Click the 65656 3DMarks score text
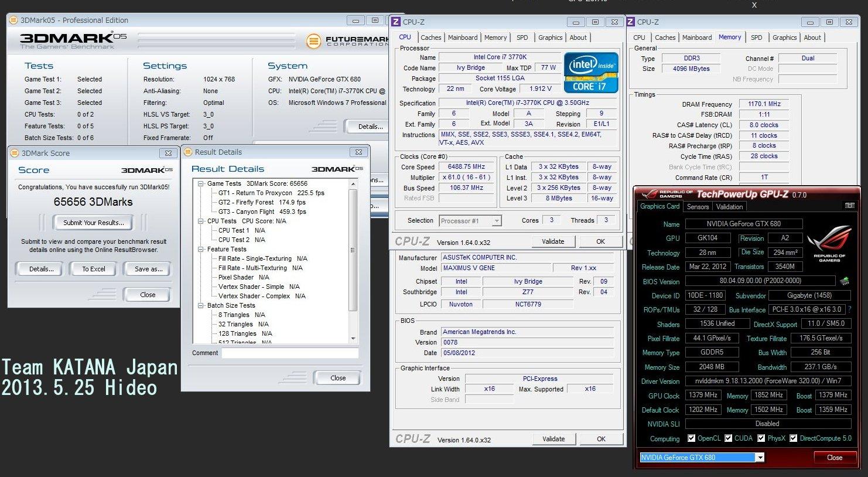 (93, 202)
